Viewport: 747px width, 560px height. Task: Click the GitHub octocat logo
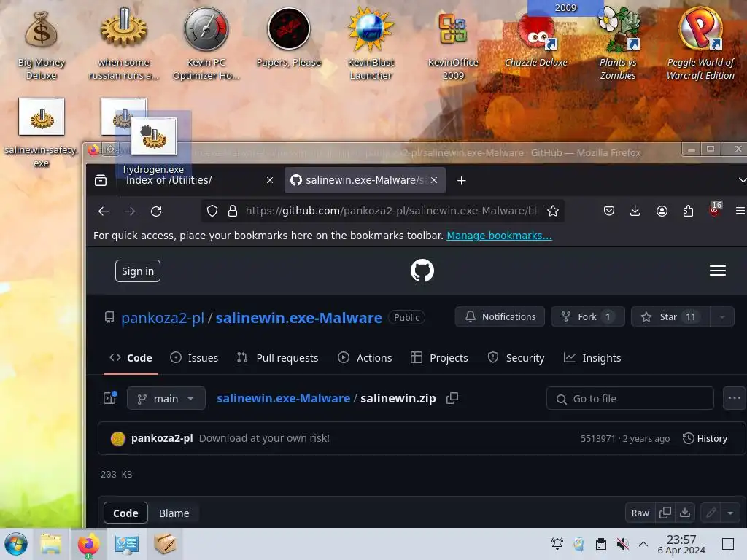(x=422, y=271)
